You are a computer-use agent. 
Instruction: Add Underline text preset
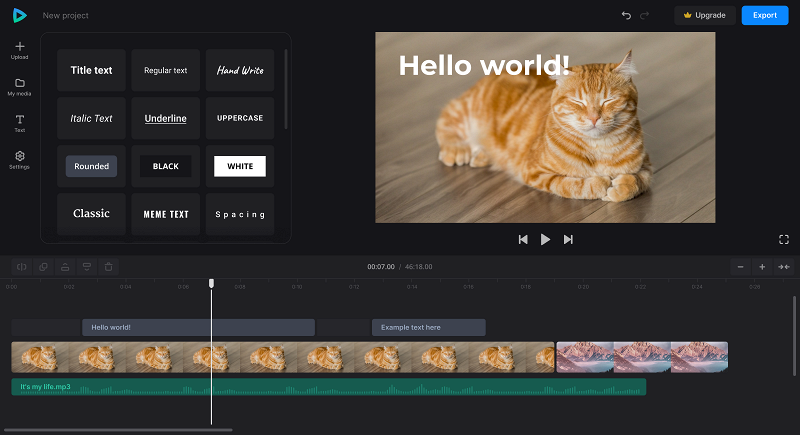[x=165, y=118]
